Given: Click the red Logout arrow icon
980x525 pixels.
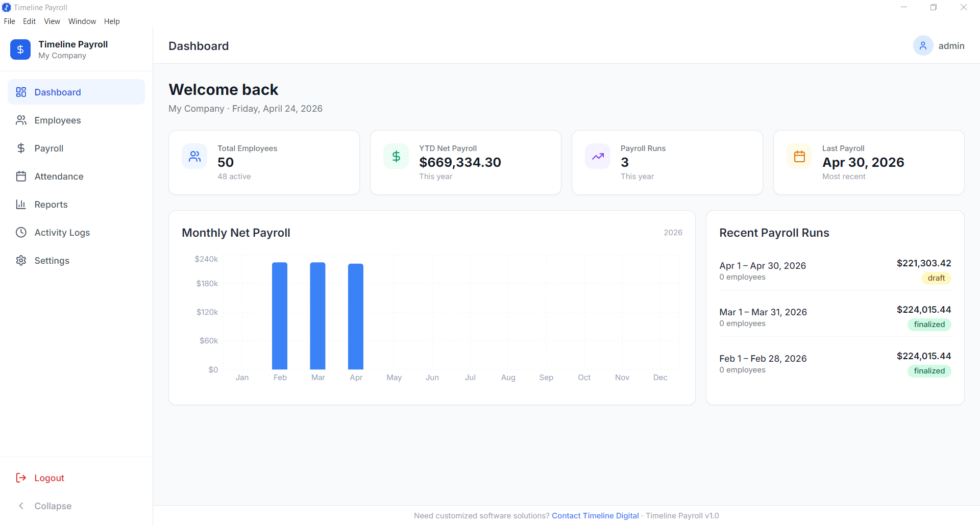Looking at the screenshot, I should pos(21,478).
